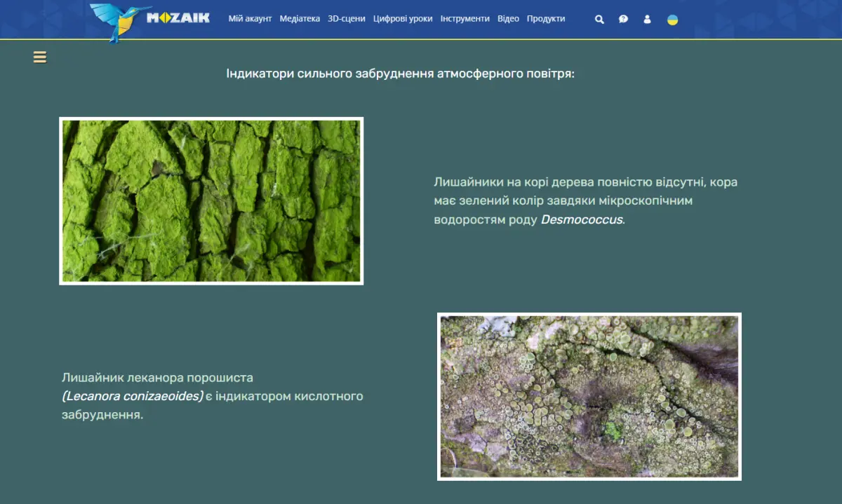Change language via Ukrainian flag icon
The image size is (842, 504).
[x=672, y=20]
